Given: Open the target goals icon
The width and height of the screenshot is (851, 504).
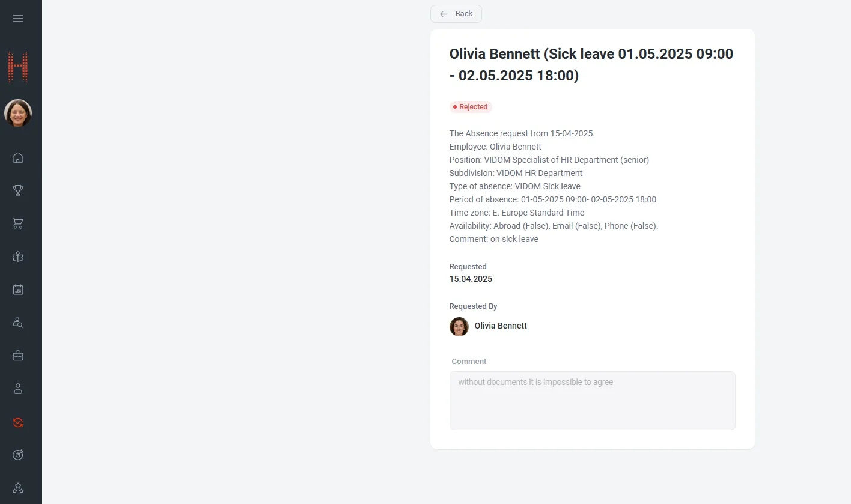Looking at the screenshot, I should [18, 455].
